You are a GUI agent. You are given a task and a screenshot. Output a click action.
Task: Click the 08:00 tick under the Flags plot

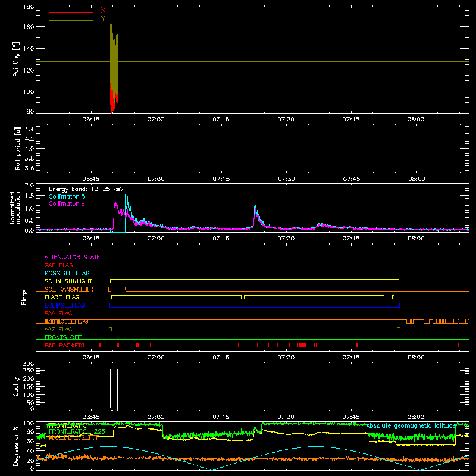pos(416,358)
